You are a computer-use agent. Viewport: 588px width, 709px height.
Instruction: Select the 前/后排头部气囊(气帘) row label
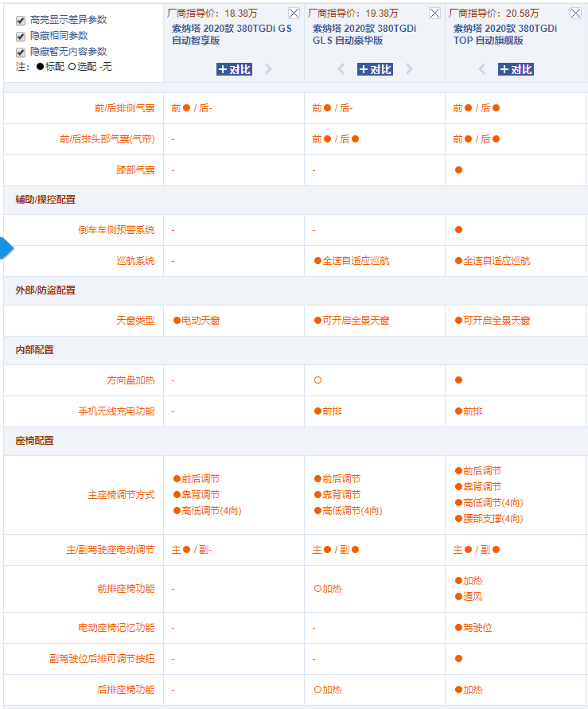[x=107, y=139]
